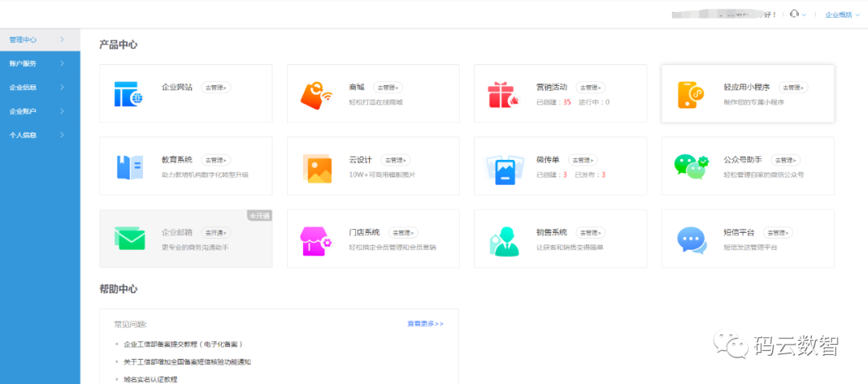Click 去管理 button for 公众号助手
868x384 pixels.
point(785,160)
